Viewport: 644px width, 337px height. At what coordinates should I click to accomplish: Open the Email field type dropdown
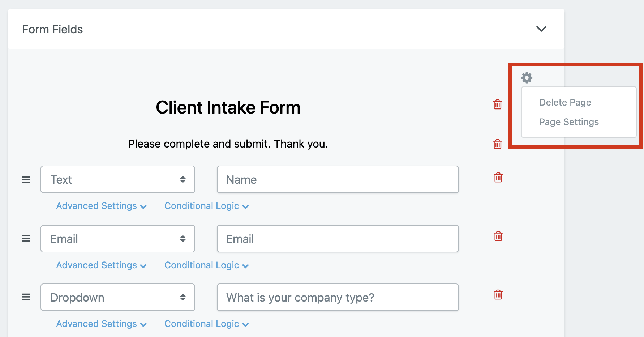pyautogui.click(x=118, y=239)
